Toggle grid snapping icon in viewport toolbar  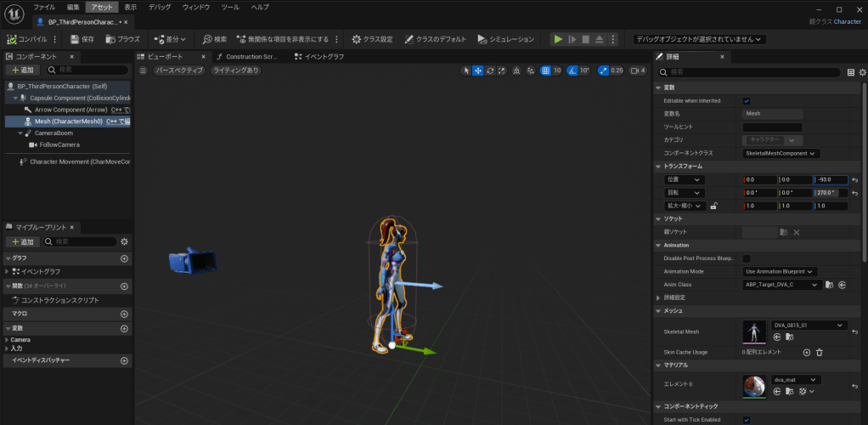(x=545, y=71)
